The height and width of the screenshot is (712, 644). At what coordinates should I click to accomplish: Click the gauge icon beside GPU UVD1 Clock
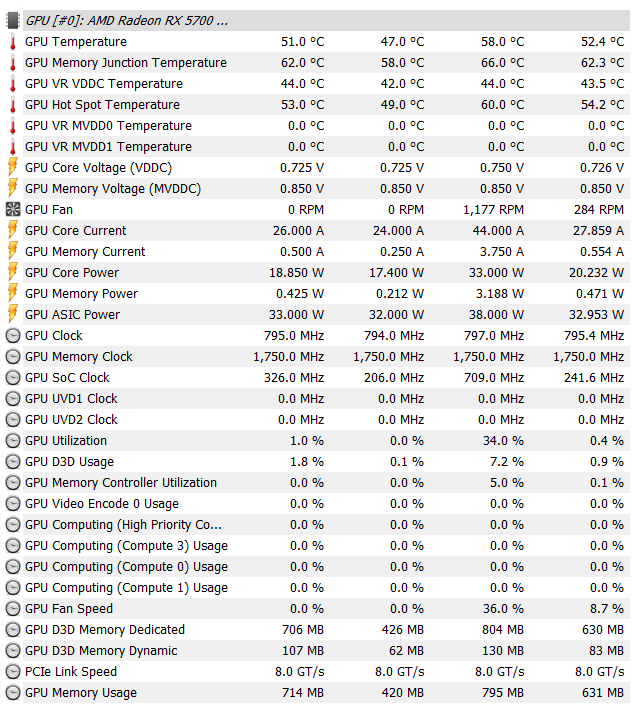(x=13, y=399)
